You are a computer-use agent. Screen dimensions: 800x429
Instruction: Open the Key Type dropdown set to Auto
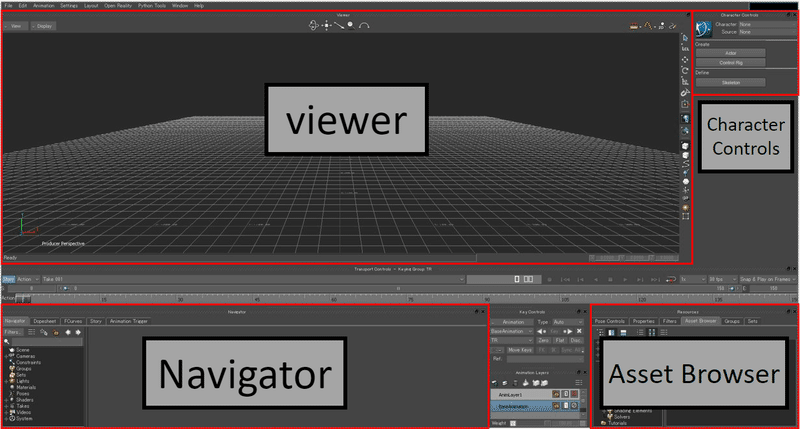point(567,322)
